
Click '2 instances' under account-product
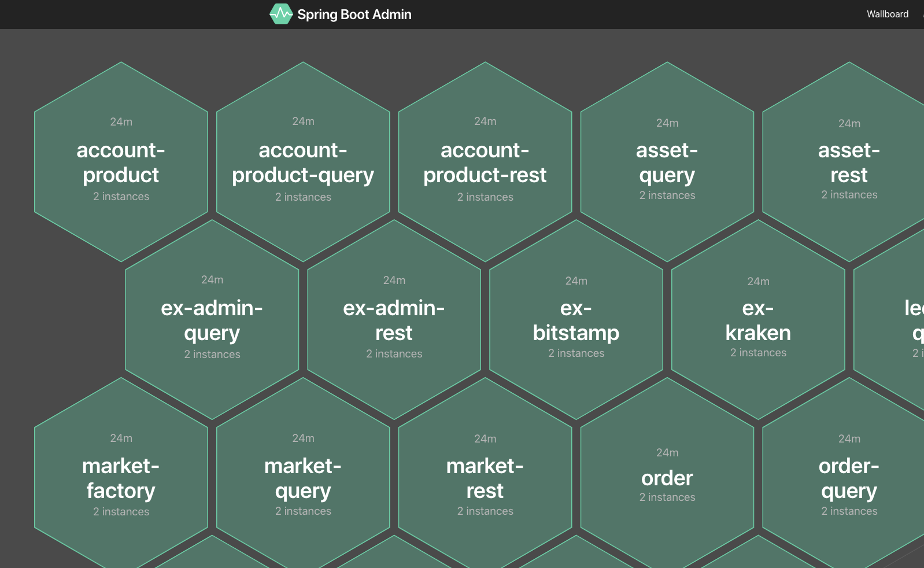[121, 197]
